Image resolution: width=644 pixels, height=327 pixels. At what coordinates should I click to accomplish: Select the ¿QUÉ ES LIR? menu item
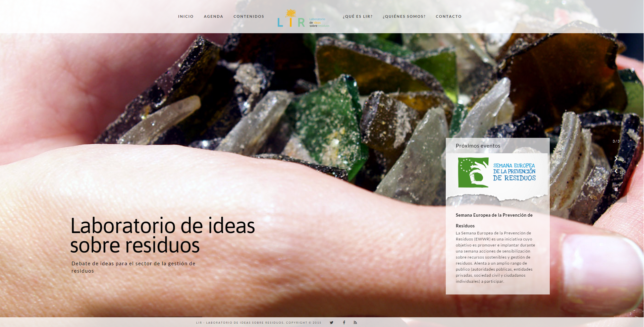point(358,16)
